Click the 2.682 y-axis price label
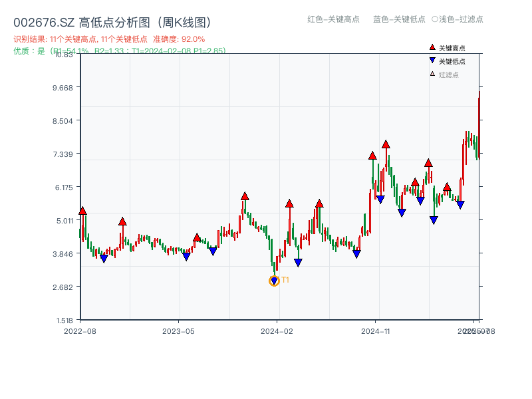 click(x=63, y=287)
